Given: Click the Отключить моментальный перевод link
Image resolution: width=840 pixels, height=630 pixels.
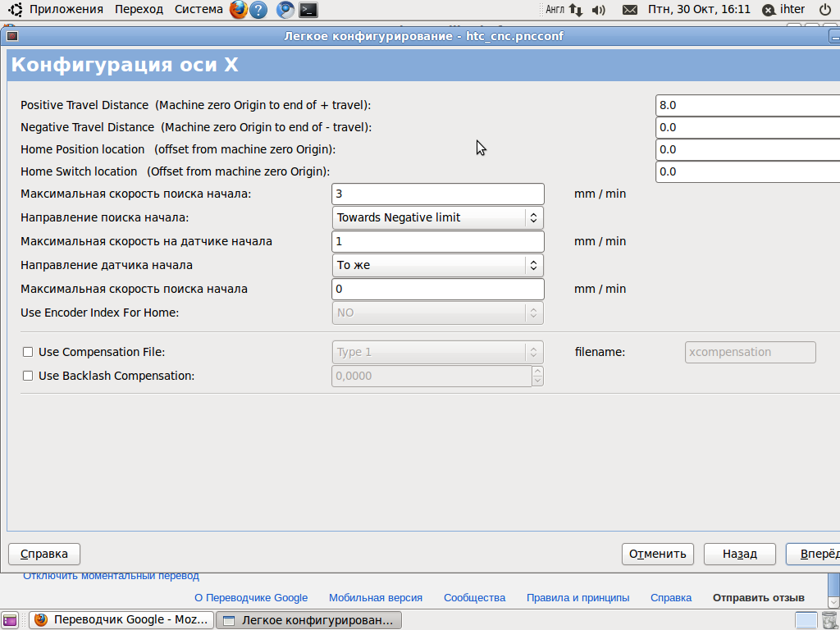Looking at the screenshot, I should pos(111,577).
